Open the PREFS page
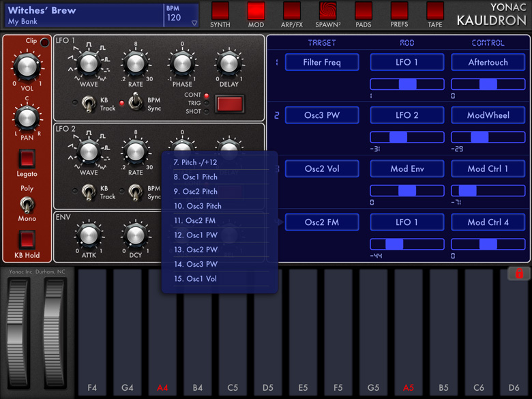Image resolution: width=532 pixels, height=399 pixels. [399, 11]
